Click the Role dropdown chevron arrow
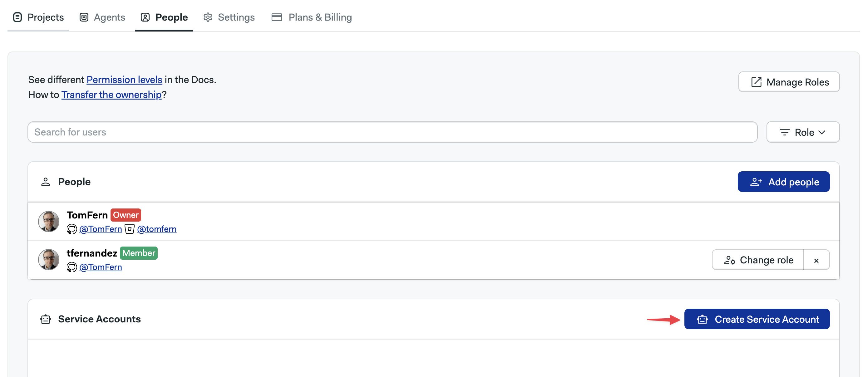Image resolution: width=868 pixels, height=377 pixels. click(x=821, y=132)
